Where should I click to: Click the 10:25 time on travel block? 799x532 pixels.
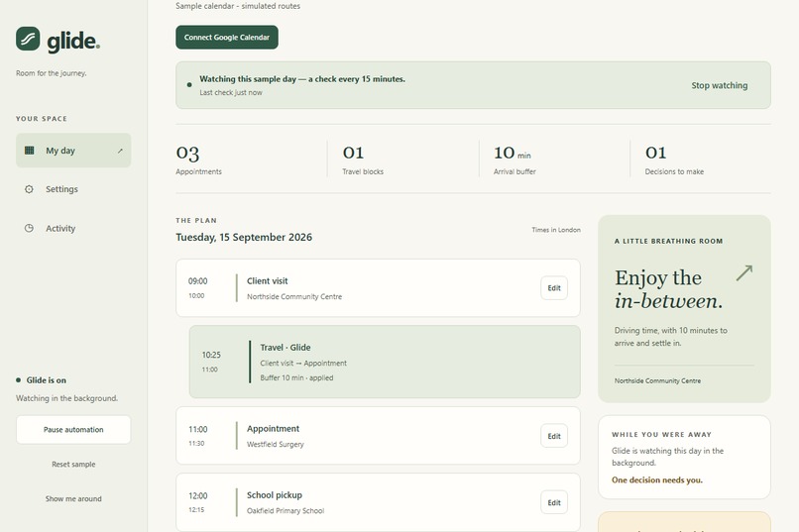point(211,355)
